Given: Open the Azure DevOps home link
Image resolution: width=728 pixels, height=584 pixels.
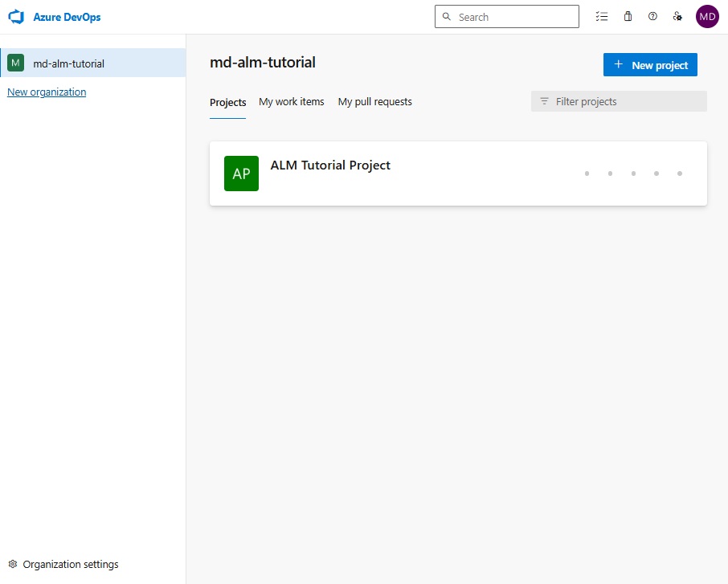Looking at the screenshot, I should (x=67, y=17).
